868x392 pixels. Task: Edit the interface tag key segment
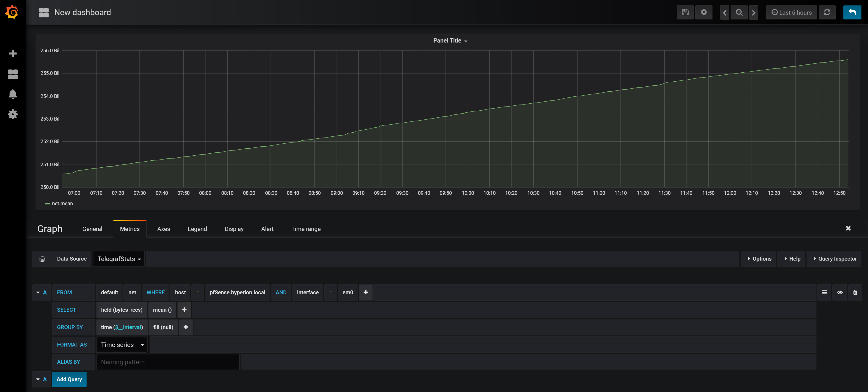(308, 292)
